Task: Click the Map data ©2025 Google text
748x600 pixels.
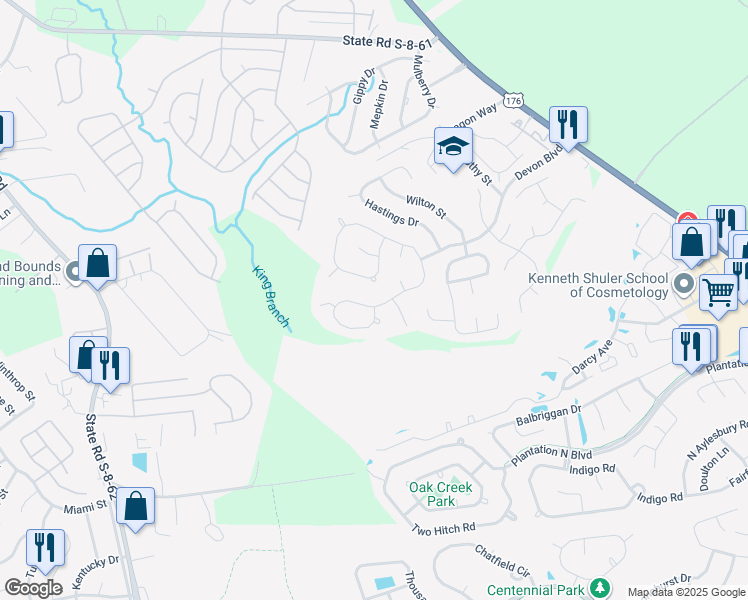Action: click(686, 592)
